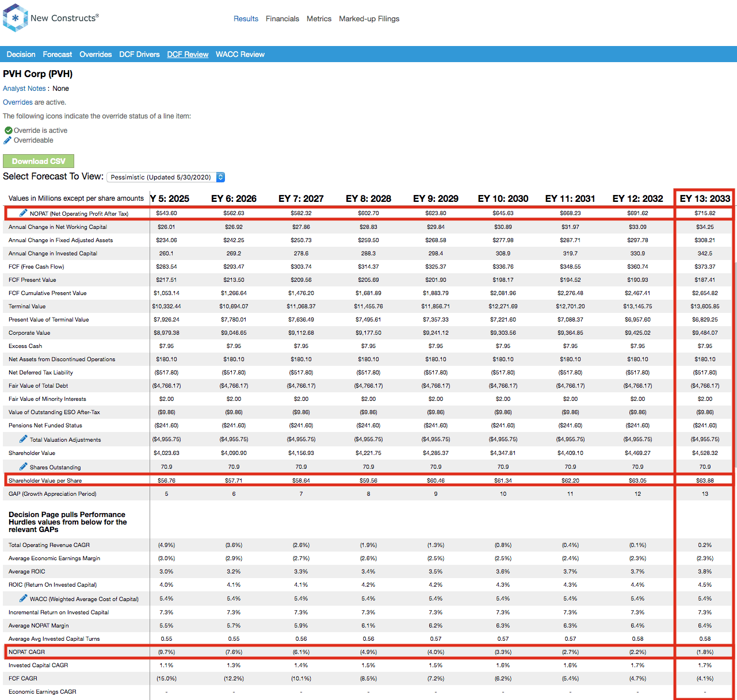Select the Net Deferred Tax Liability label

41,372
